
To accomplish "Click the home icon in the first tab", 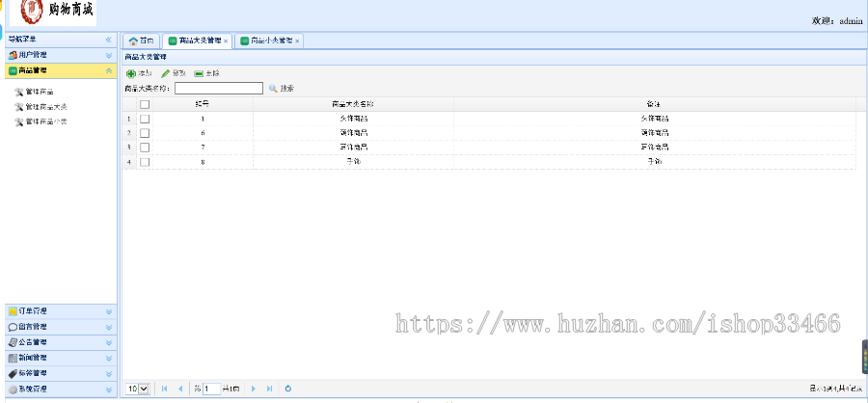I will 133,40.
